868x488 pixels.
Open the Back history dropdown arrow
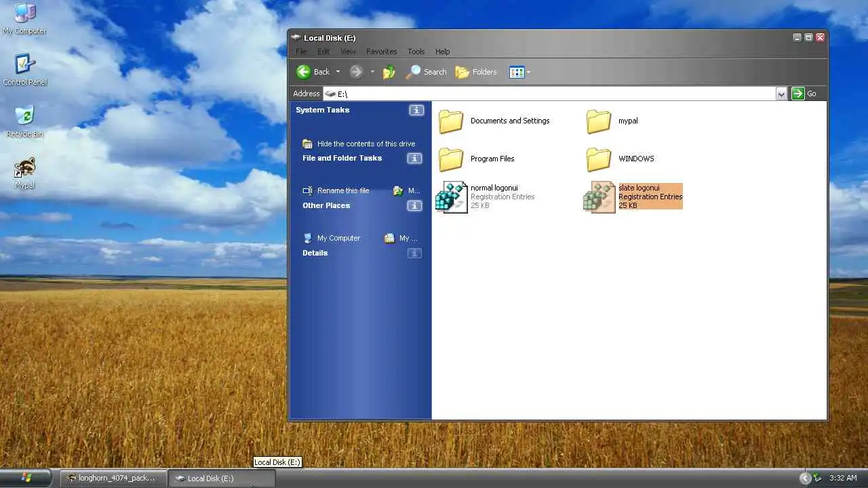click(338, 72)
